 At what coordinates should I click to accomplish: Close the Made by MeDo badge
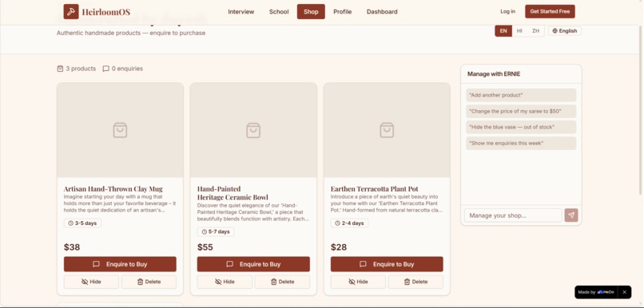(624, 292)
